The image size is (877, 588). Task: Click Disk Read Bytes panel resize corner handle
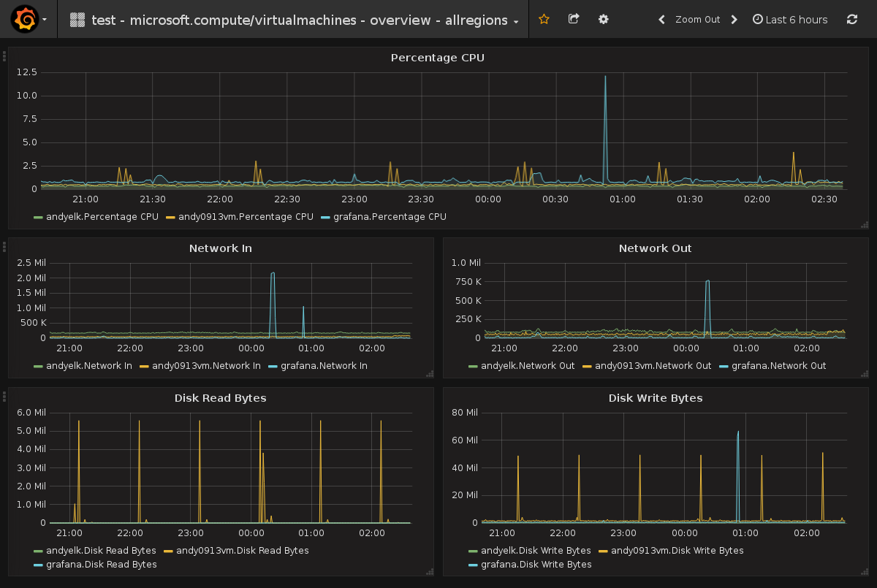click(430, 572)
